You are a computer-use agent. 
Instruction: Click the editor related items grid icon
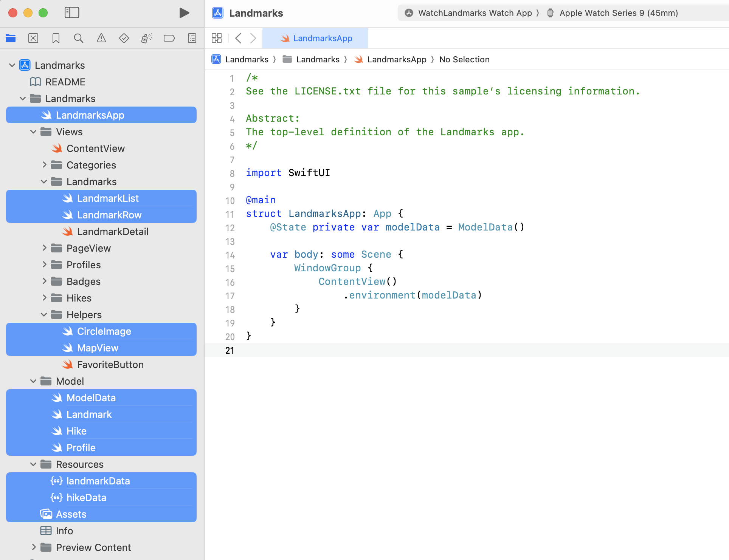point(217,38)
